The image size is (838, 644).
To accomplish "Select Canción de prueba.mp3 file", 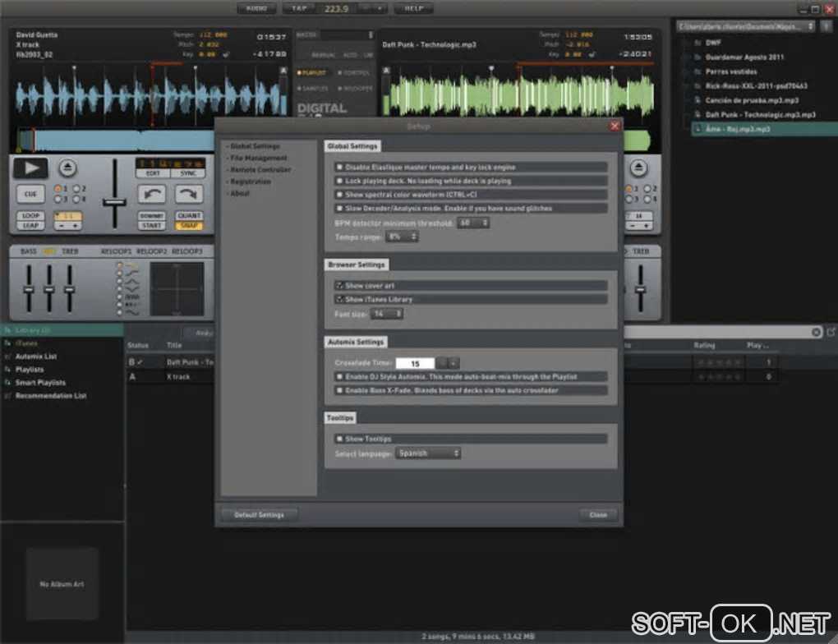I will click(752, 100).
